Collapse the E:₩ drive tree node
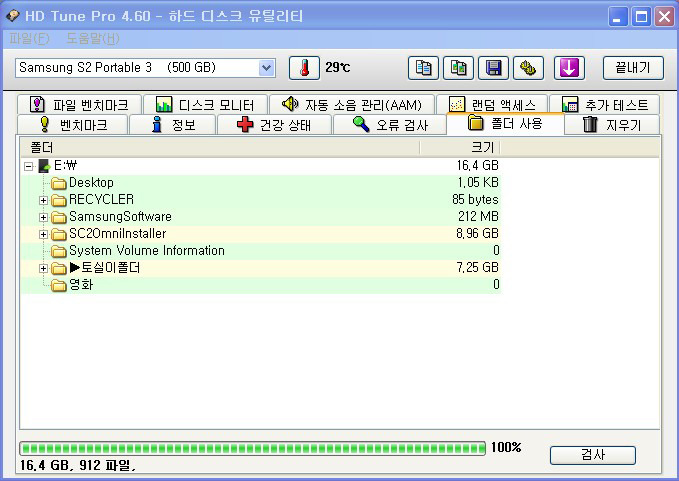 point(29,166)
